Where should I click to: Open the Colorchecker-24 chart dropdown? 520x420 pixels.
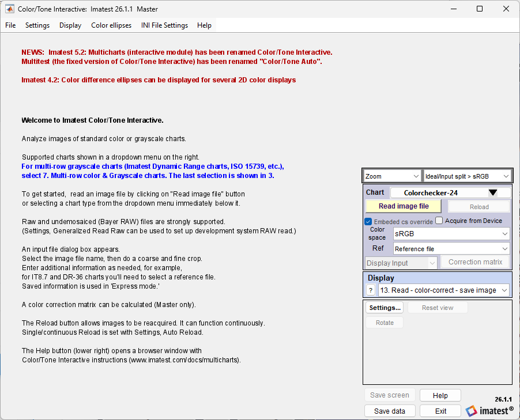coord(450,192)
